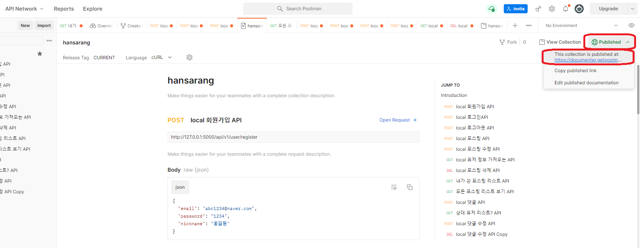Screen dimensions: 644x248
Task: Switch to the GET 모든 포 tab
Action: (x=282, y=26)
